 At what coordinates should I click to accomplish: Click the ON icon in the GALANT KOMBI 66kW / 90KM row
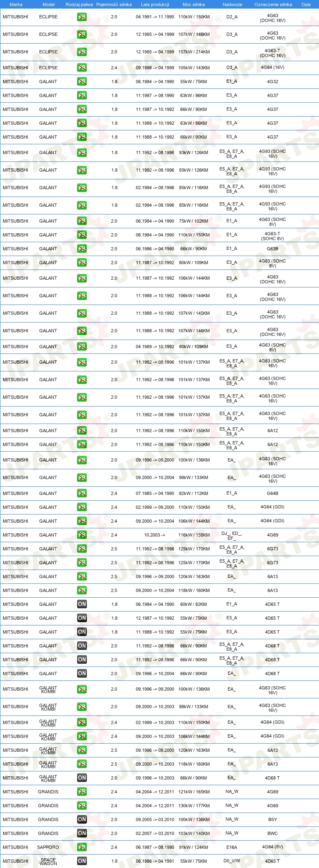(82, 778)
